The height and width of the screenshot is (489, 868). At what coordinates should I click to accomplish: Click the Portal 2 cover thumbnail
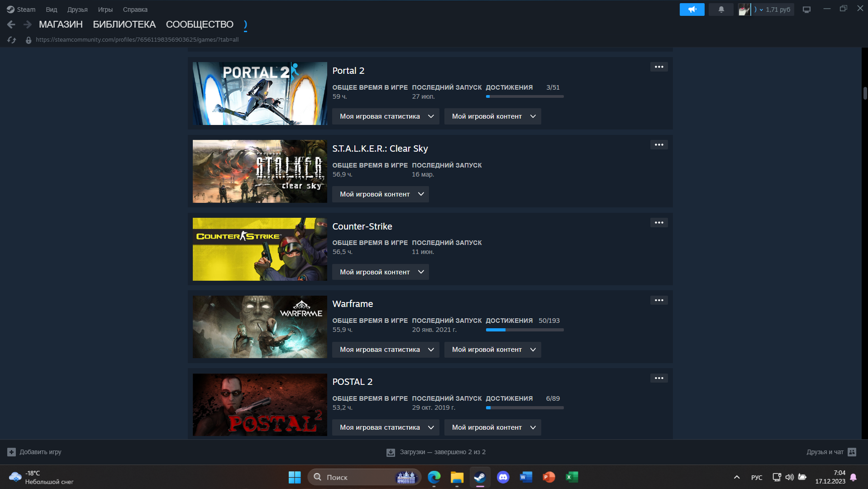coord(260,93)
